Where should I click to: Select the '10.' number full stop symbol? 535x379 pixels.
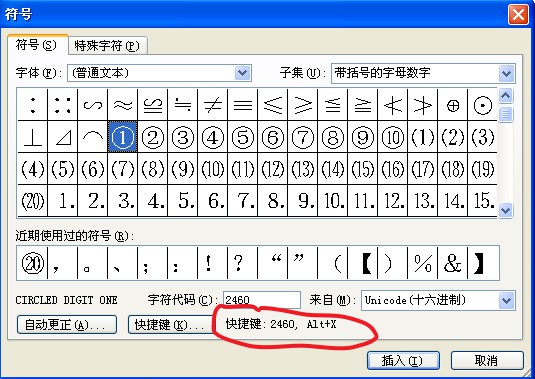(333, 201)
